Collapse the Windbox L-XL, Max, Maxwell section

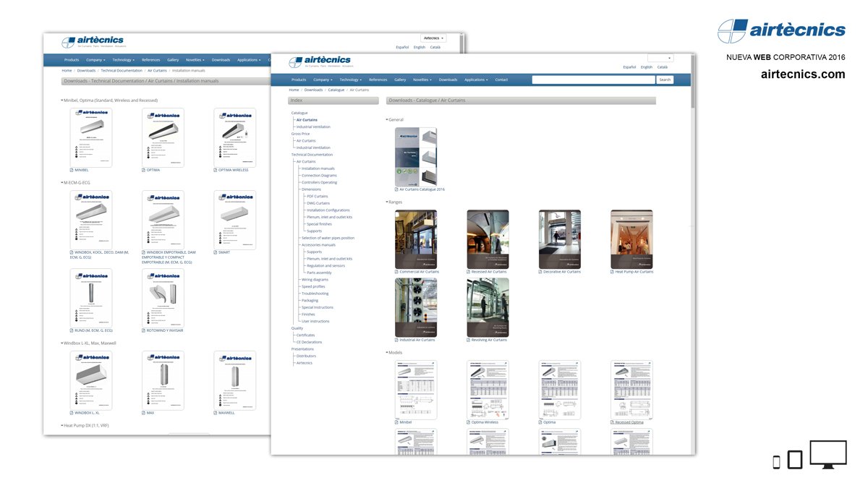pyautogui.click(x=61, y=343)
